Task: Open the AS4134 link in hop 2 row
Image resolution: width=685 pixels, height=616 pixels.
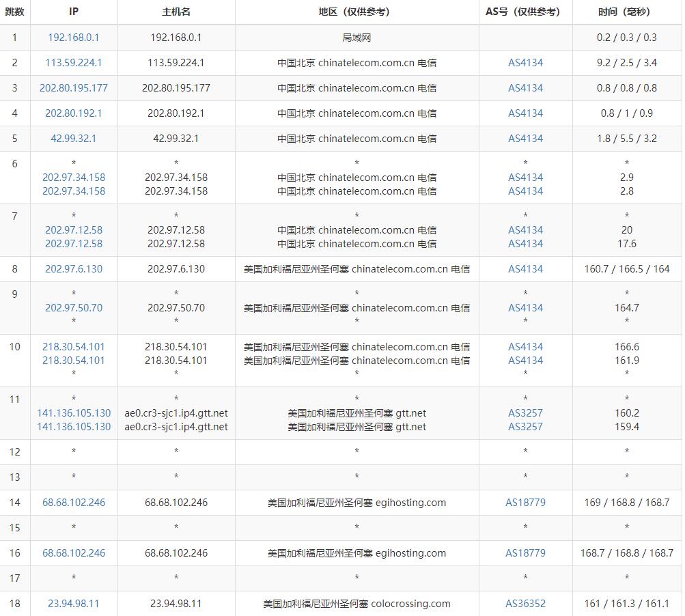Action: coord(526,63)
